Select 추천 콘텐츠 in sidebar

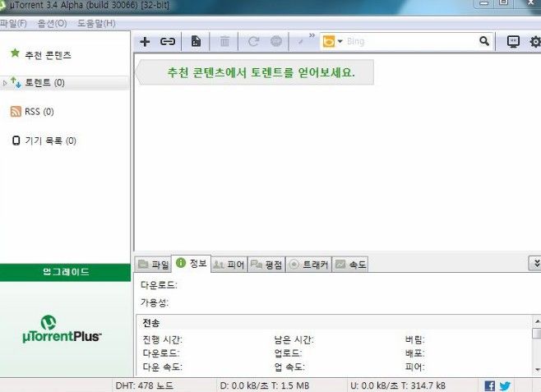click(x=48, y=55)
